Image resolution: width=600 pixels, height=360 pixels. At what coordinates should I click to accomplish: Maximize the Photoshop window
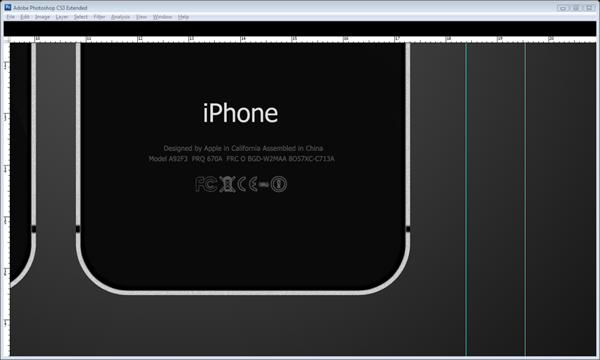point(576,8)
